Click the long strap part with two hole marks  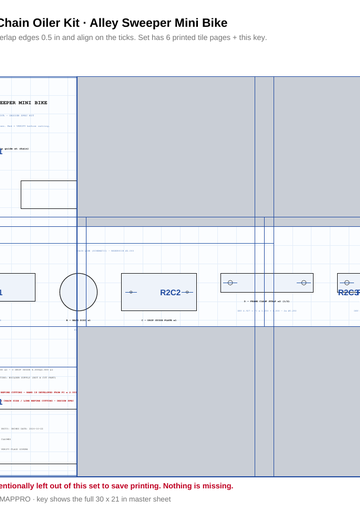click(267, 283)
